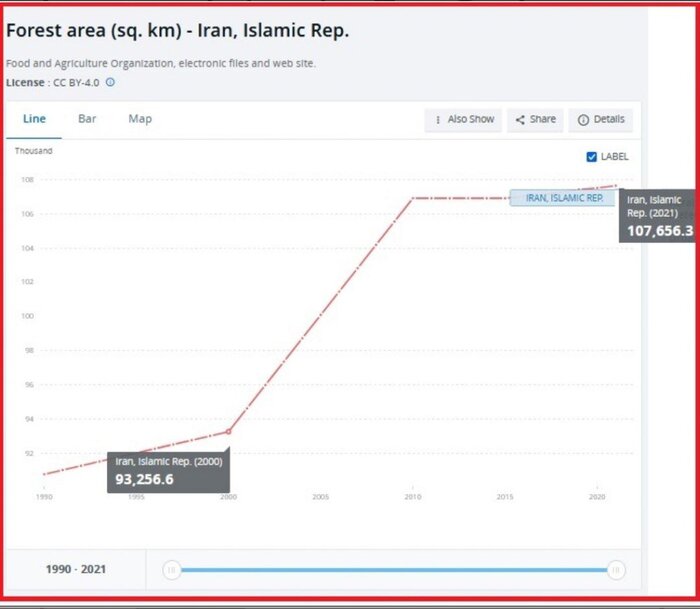Image resolution: width=700 pixels, height=609 pixels.
Task: Click the 107,656.3 value tooltip for 2021
Action: (x=659, y=231)
